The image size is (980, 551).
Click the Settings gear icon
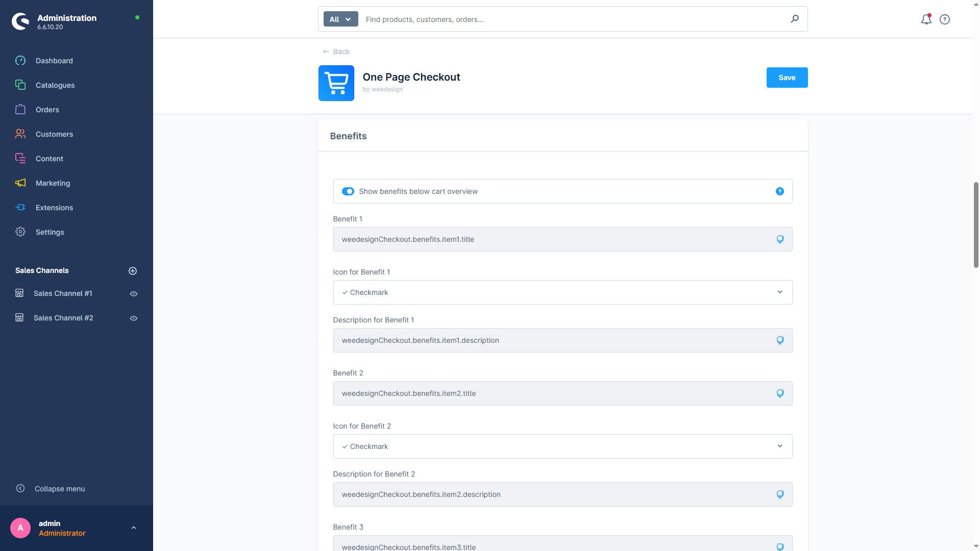coord(20,232)
